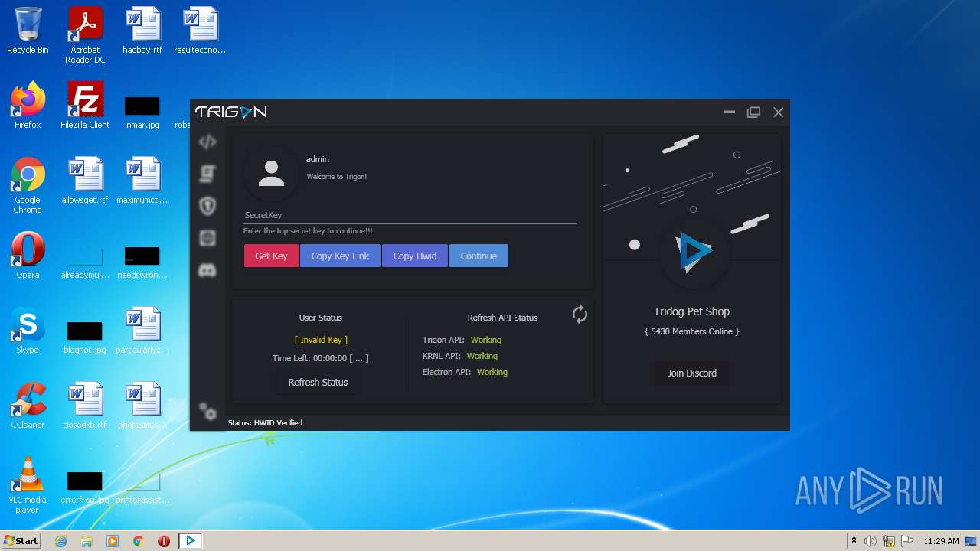Open the Recycle Bin desktop icon
980x551 pixels.
[28, 31]
